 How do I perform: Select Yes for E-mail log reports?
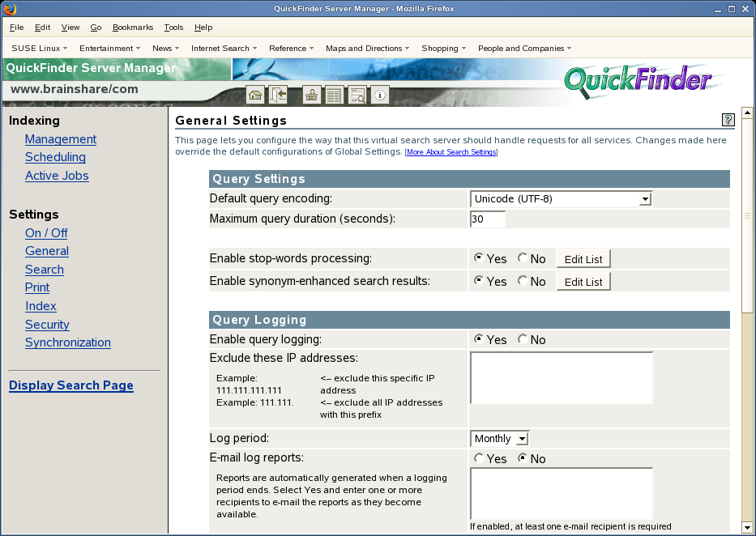coord(478,457)
